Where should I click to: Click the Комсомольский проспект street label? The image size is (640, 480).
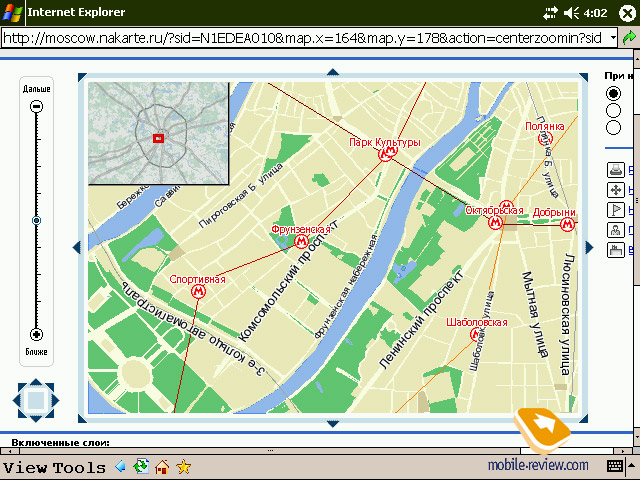pyautogui.click(x=287, y=282)
